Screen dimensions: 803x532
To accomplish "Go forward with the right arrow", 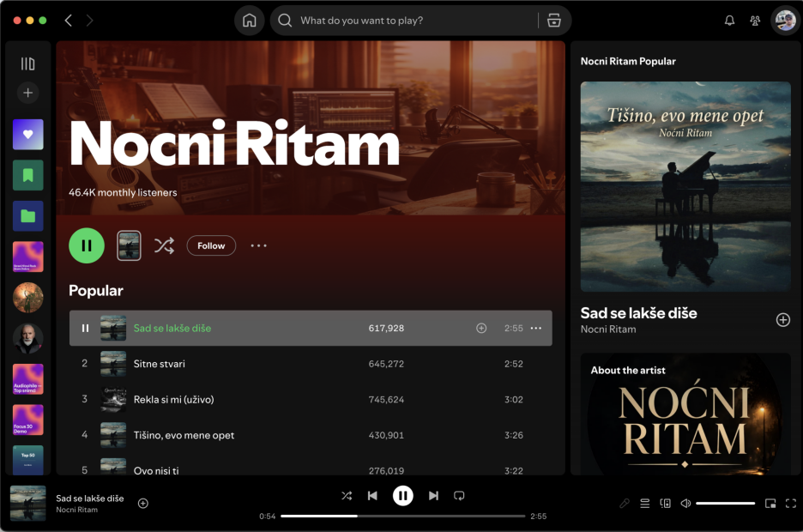I will click(x=89, y=21).
